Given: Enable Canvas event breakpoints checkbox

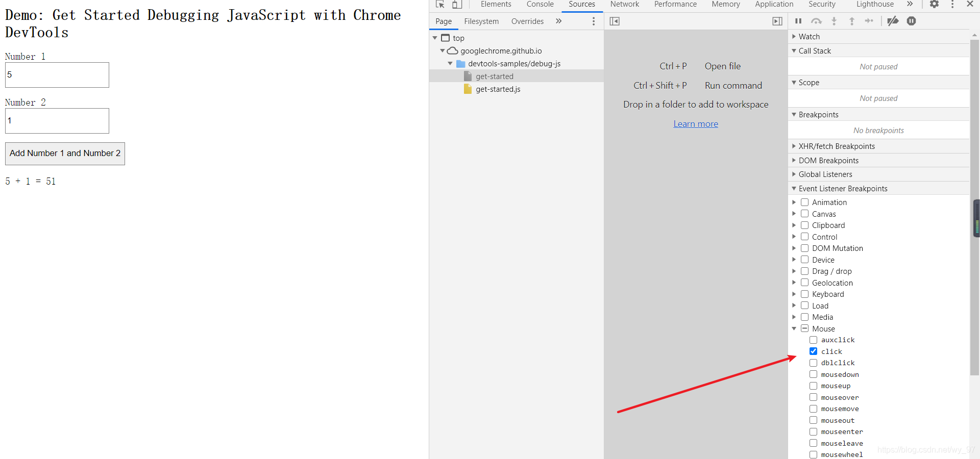Looking at the screenshot, I should 804,214.
